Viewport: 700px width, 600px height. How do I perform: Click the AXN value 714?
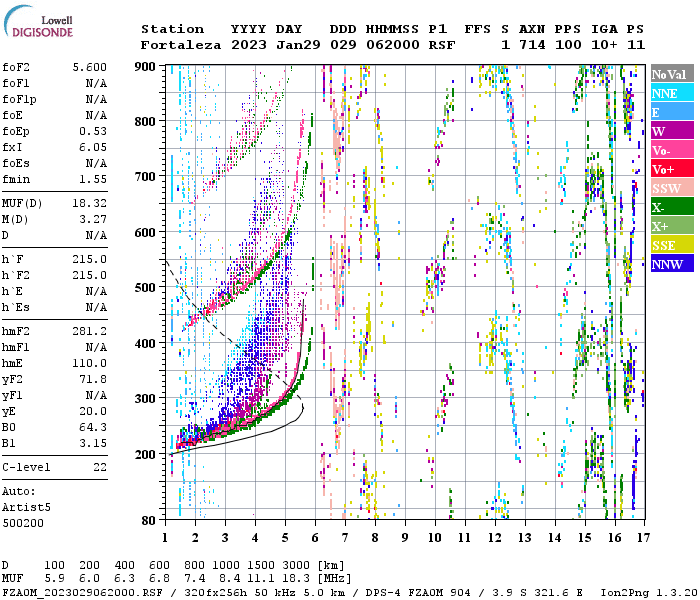point(532,45)
